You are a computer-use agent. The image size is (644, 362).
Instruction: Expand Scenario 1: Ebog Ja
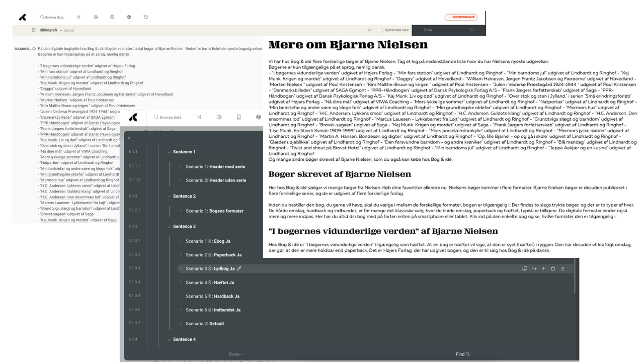click(x=181, y=241)
